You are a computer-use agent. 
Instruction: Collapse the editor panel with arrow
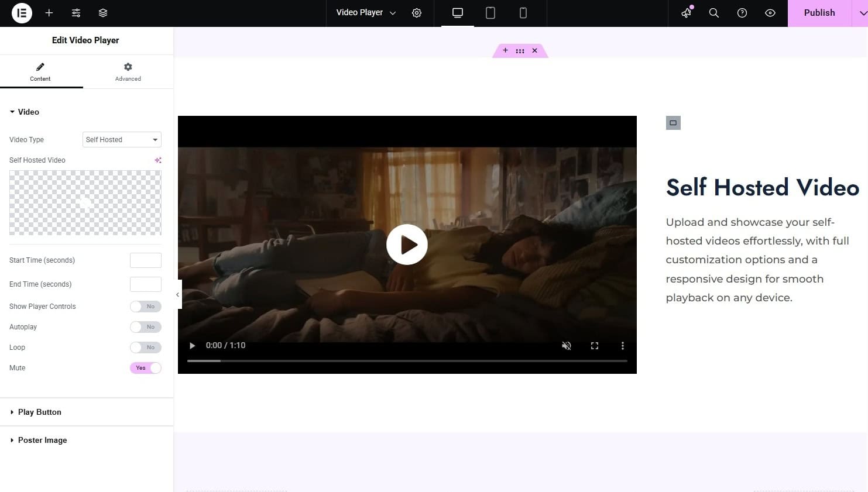(x=177, y=294)
